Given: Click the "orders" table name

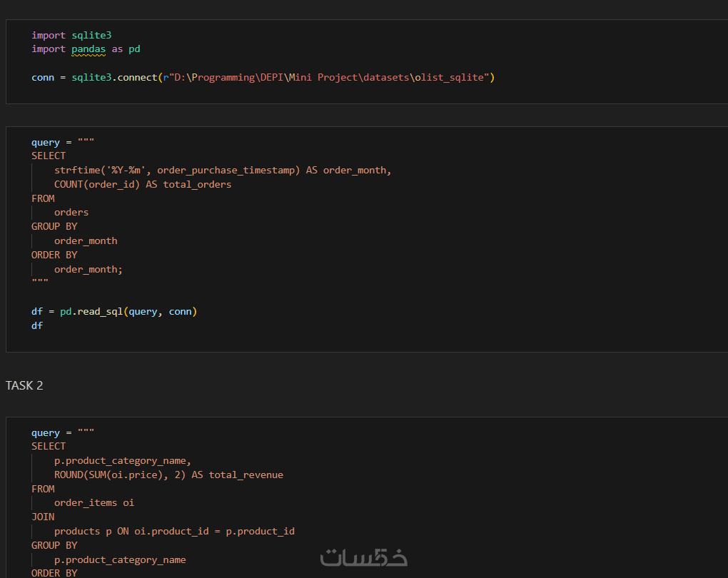Looking at the screenshot, I should click(71, 212).
